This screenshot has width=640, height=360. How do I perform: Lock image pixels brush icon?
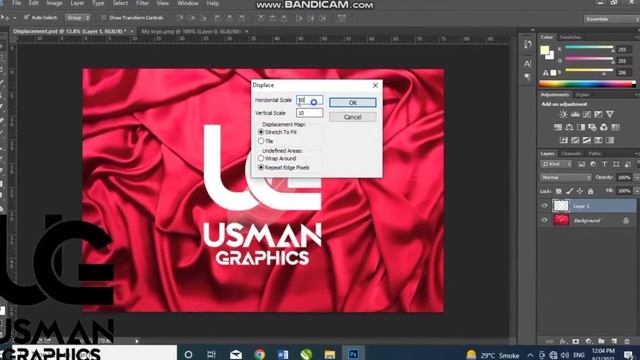569,191
